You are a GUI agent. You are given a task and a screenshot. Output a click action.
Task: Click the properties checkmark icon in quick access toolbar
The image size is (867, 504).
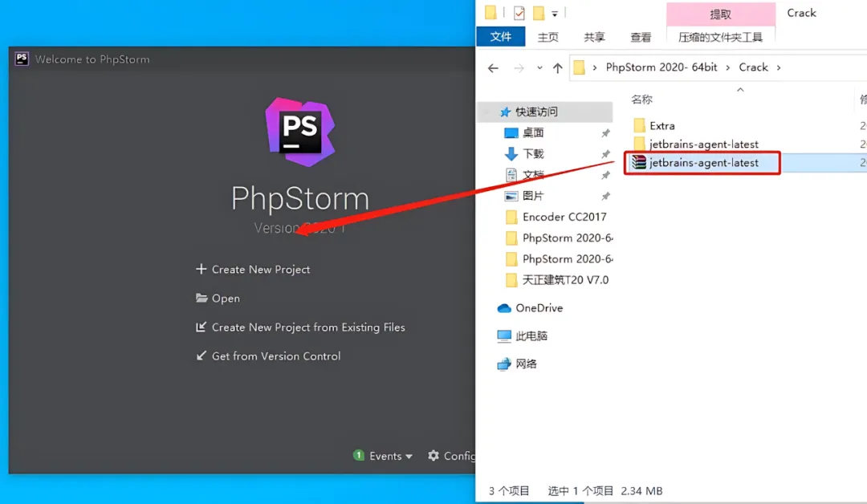(519, 13)
